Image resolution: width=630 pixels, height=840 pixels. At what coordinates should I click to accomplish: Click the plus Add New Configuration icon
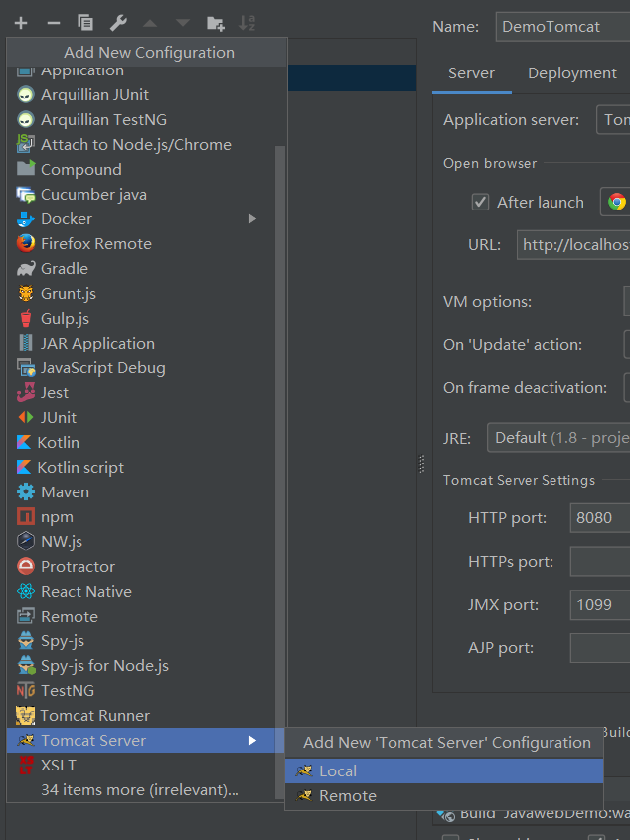21,23
